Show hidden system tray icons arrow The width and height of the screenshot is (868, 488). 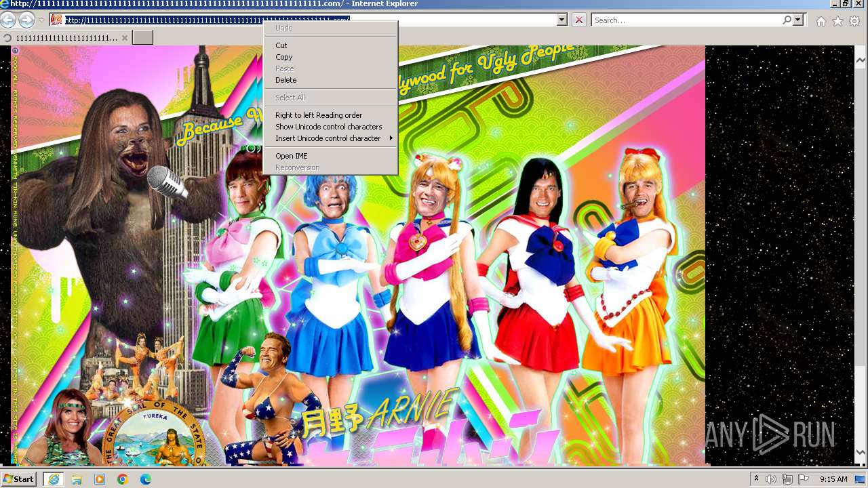pos(756,479)
